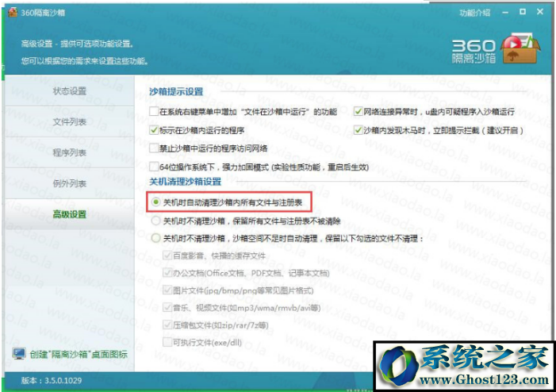Viewport: 556px width, 392px height.
Task: Click the 360隔离沙箱 title bar app icon
Action: [13, 13]
